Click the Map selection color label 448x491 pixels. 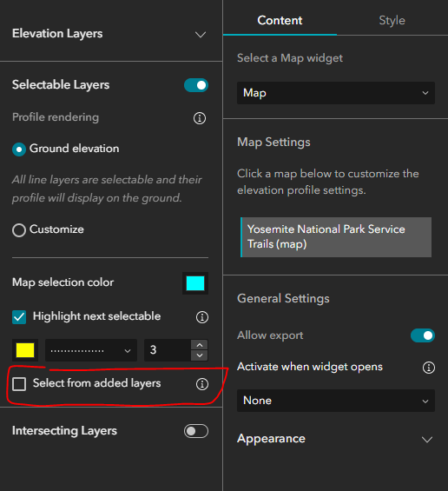63,282
